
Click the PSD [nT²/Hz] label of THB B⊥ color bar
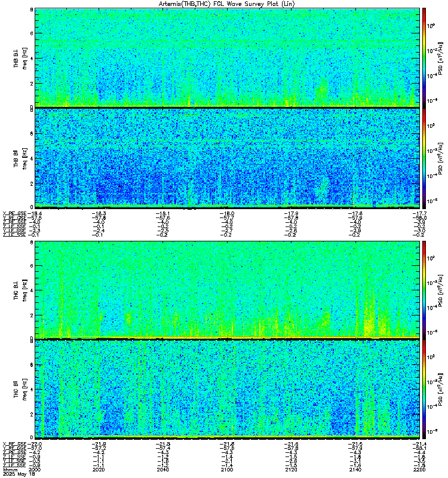click(x=440, y=59)
